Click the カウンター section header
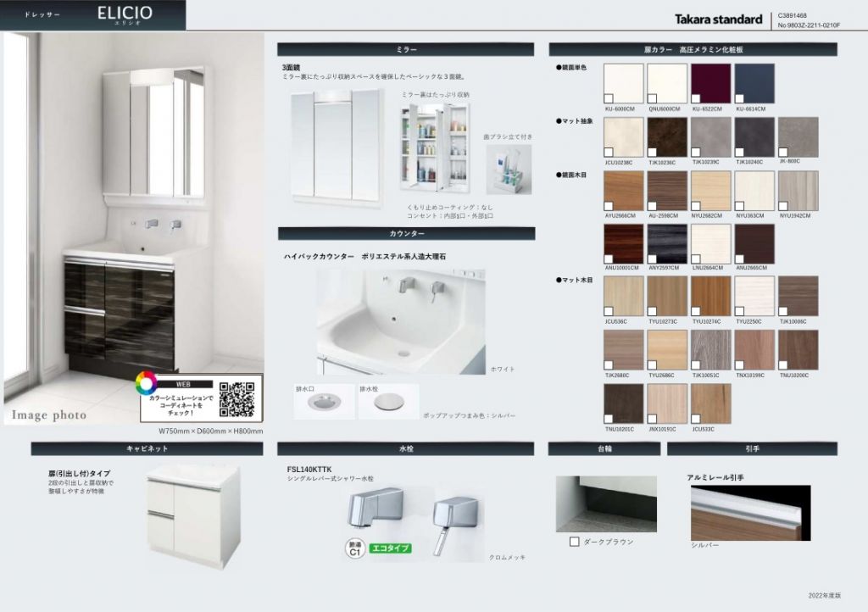This screenshot has width=868, height=612. [406, 233]
